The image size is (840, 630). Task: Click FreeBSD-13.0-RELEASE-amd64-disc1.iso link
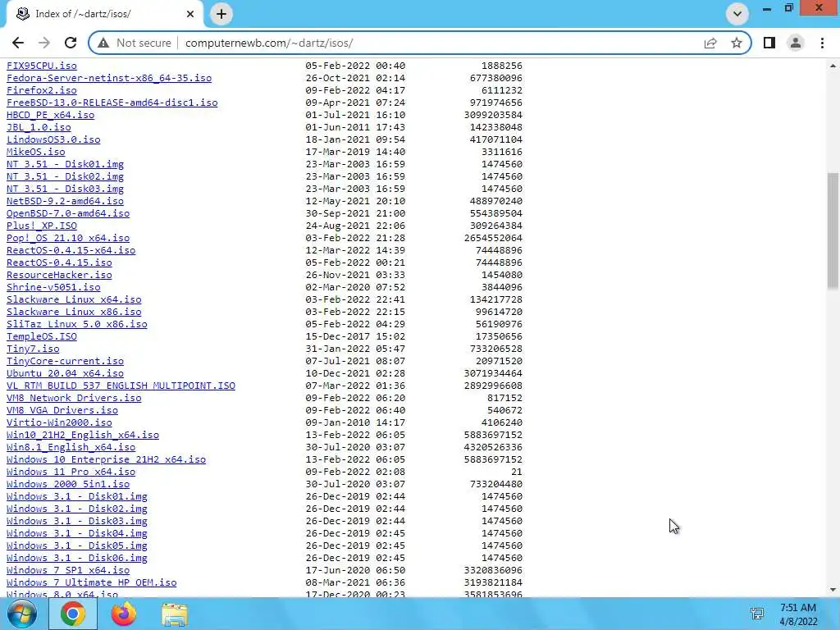(112, 103)
